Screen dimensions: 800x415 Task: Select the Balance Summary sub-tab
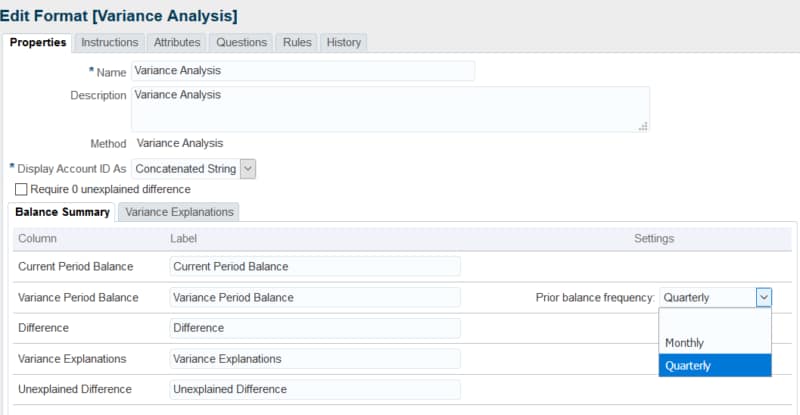click(x=62, y=212)
